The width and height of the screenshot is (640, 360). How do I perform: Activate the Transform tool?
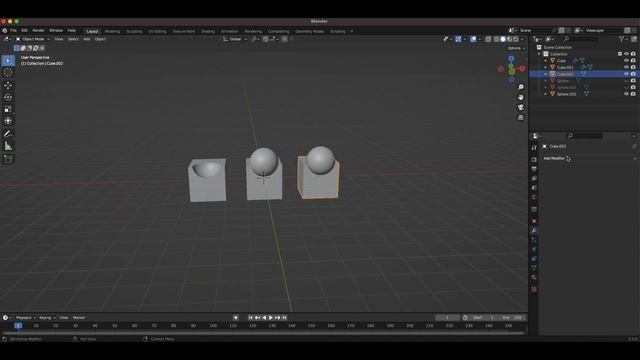8,121
